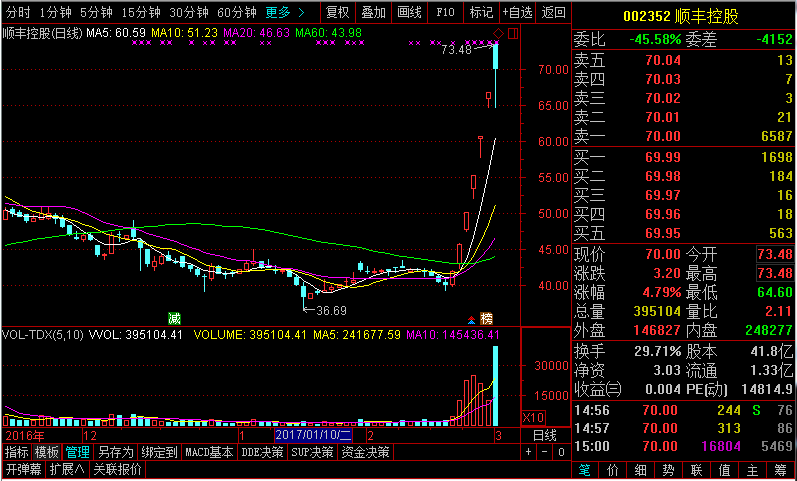Viewport: 797px width, 481px height.
Task: Click the MA5: 60.59 indicator label
Action: pyautogui.click(x=116, y=33)
